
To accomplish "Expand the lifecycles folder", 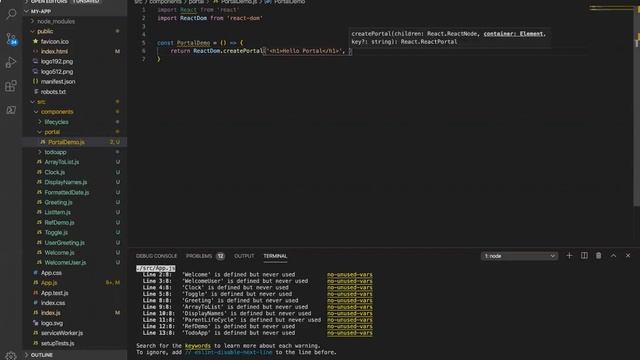I will coord(56,122).
